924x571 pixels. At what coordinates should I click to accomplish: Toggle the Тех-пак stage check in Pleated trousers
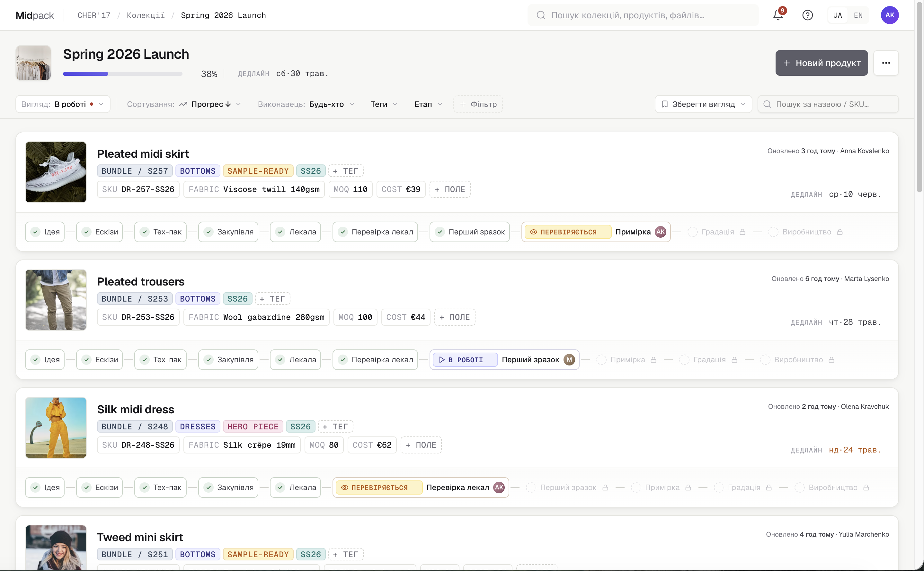tap(145, 359)
